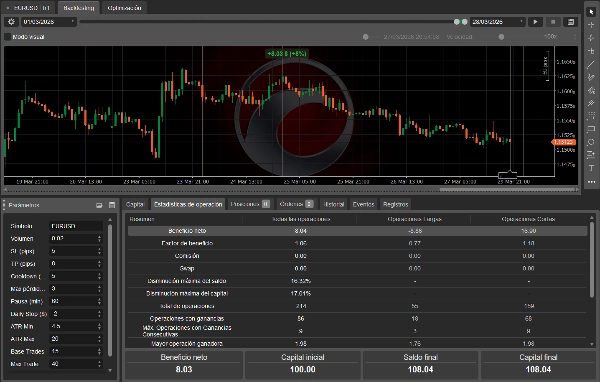The height and width of the screenshot is (382, 600).
Task: Switch to the Registros tab
Action: pyautogui.click(x=395, y=204)
